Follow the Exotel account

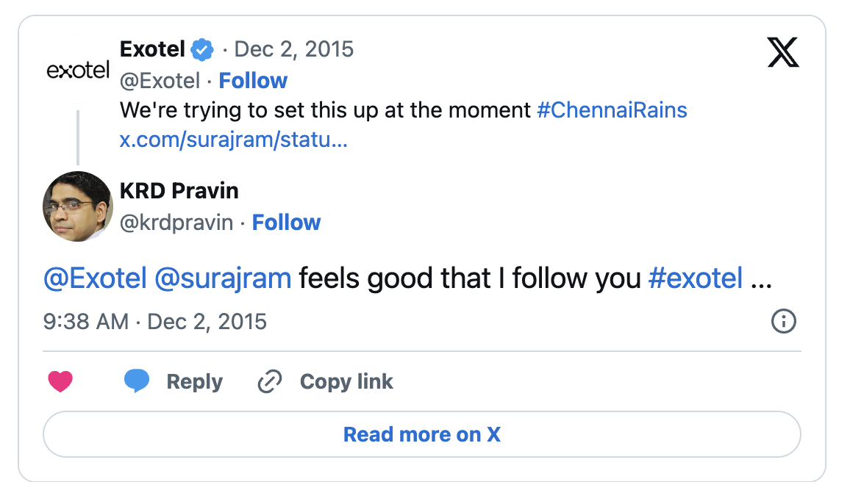pos(253,80)
